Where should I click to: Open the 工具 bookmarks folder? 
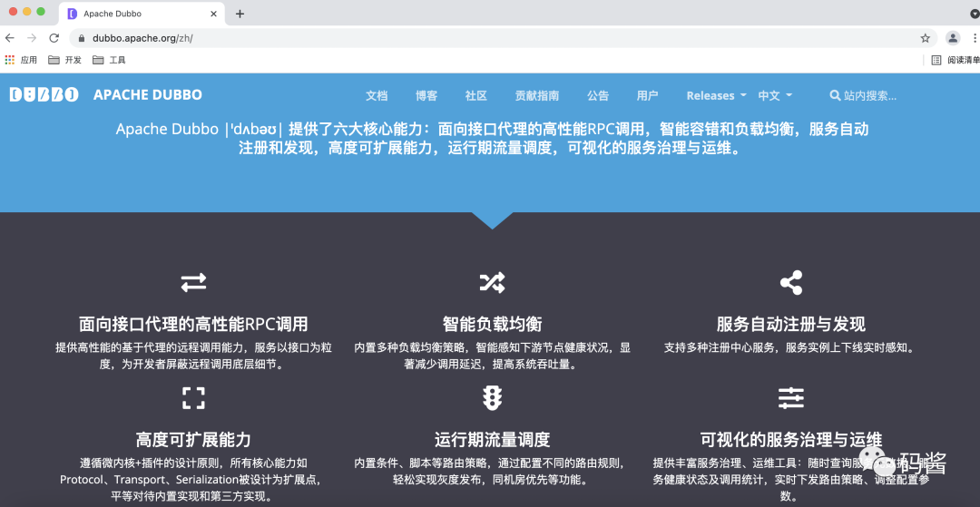coord(110,60)
